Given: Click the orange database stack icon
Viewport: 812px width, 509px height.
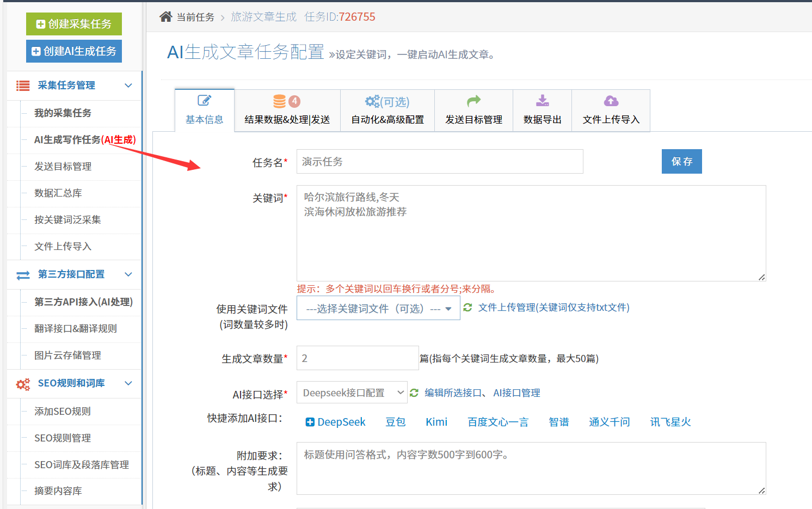Looking at the screenshot, I should pos(279,101).
